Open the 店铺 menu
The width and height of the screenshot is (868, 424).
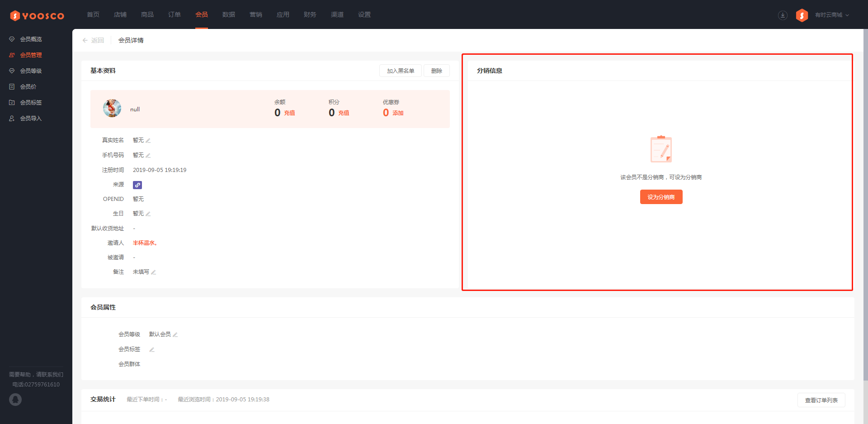(120, 14)
